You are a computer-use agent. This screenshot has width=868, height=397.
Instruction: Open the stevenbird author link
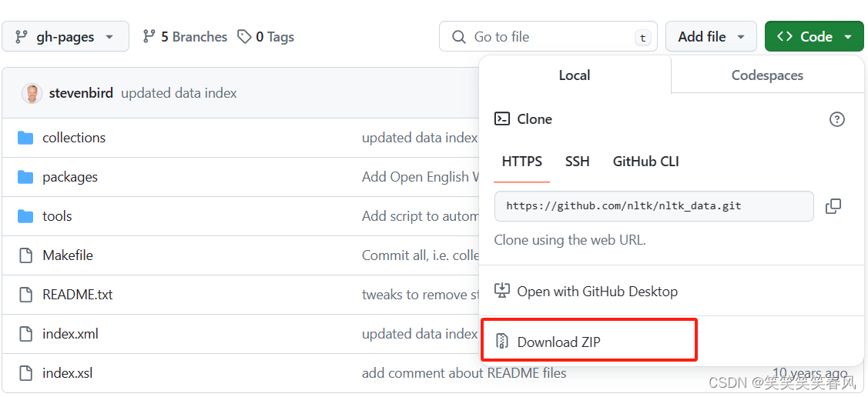tap(81, 93)
